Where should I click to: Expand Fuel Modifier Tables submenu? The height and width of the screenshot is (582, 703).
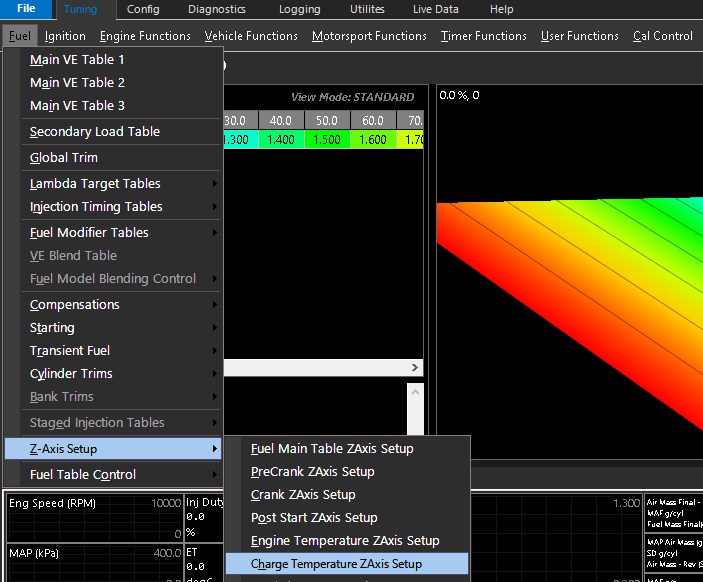coord(113,232)
